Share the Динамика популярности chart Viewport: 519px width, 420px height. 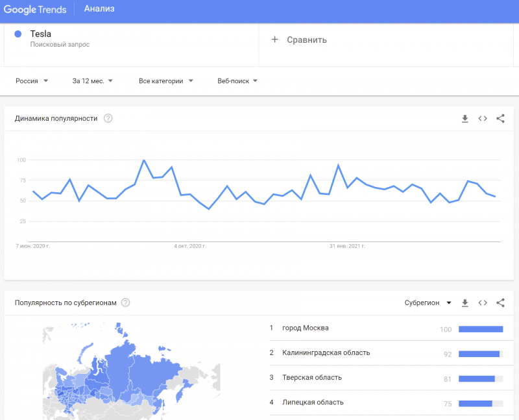coord(500,119)
